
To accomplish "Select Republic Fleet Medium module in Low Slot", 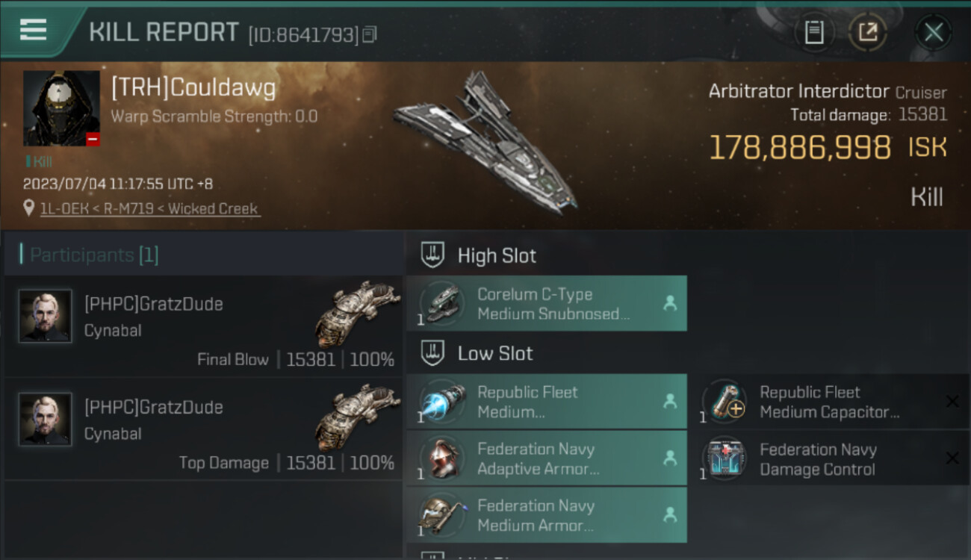I will [546, 402].
